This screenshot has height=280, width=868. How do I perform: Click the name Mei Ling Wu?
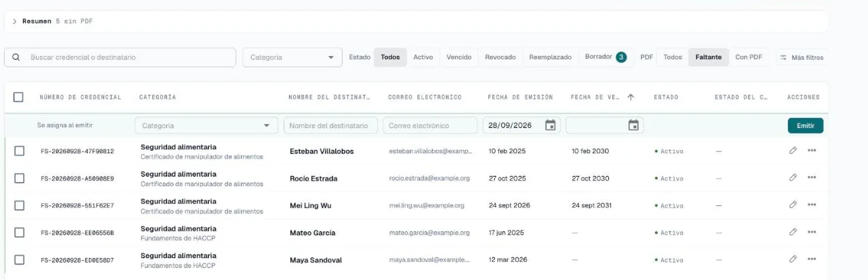pos(310,206)
